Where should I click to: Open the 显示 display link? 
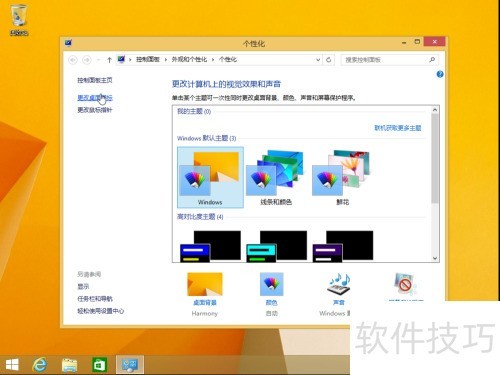pos(83,287)
